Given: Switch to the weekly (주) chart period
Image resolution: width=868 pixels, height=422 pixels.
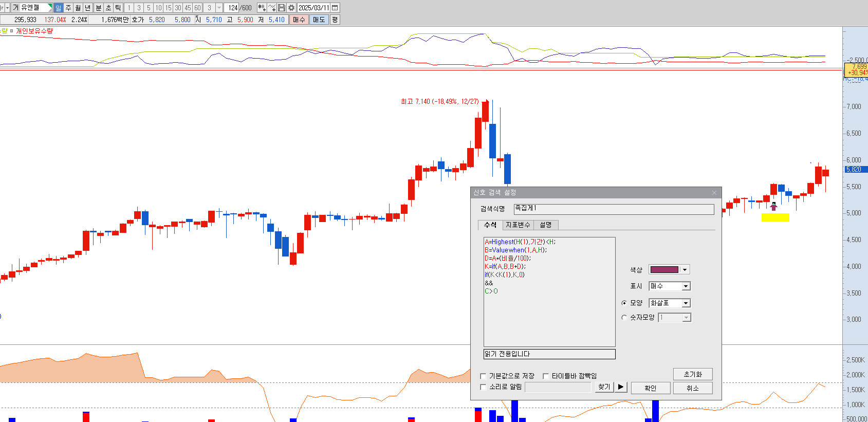Looking at the screenshot, I should pyautogui.click(x=68, y=8).
